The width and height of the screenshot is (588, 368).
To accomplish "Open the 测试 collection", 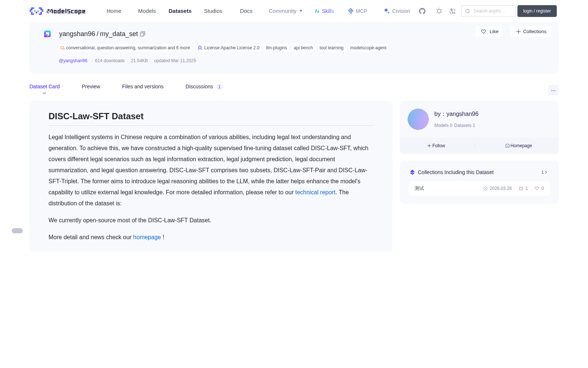I will 479,188.
